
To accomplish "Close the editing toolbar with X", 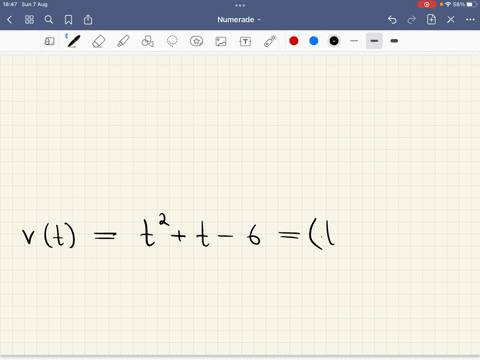I will click(451, 20).
